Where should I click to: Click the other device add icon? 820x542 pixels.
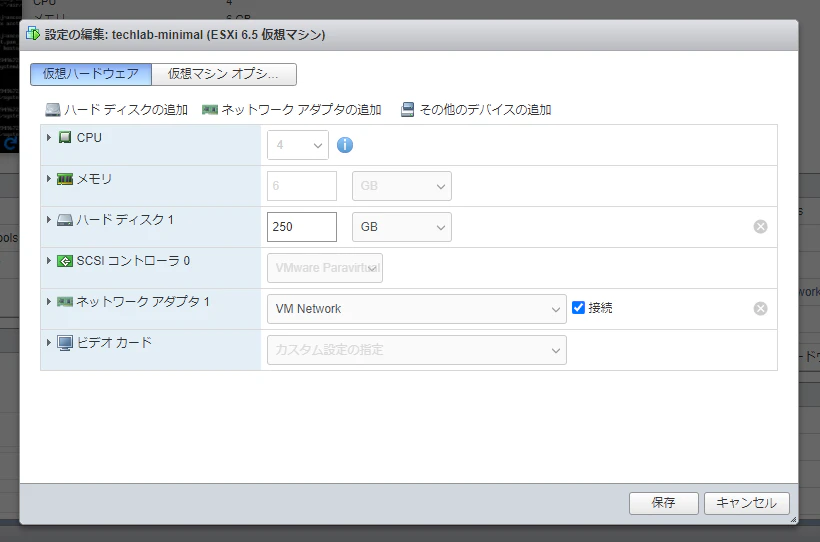click(x=407, y=110)
